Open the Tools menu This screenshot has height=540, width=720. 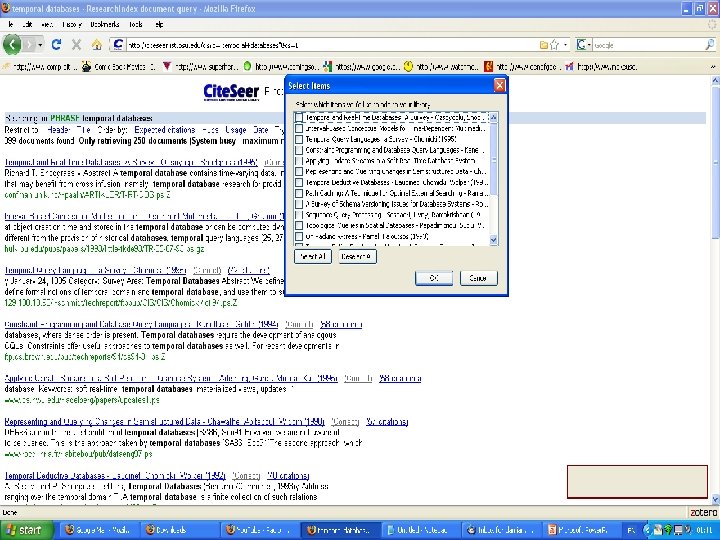(x=136, y=24)
